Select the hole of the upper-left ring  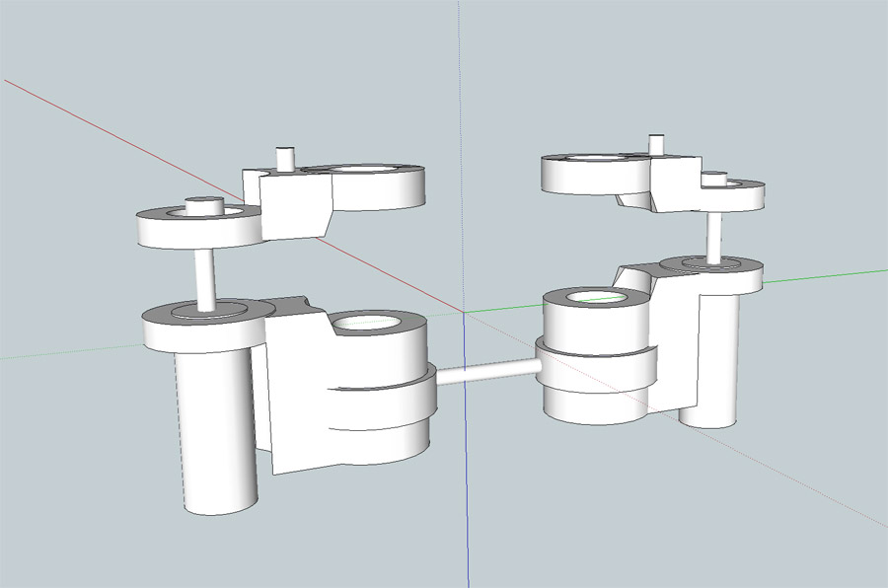click(361, 171)
